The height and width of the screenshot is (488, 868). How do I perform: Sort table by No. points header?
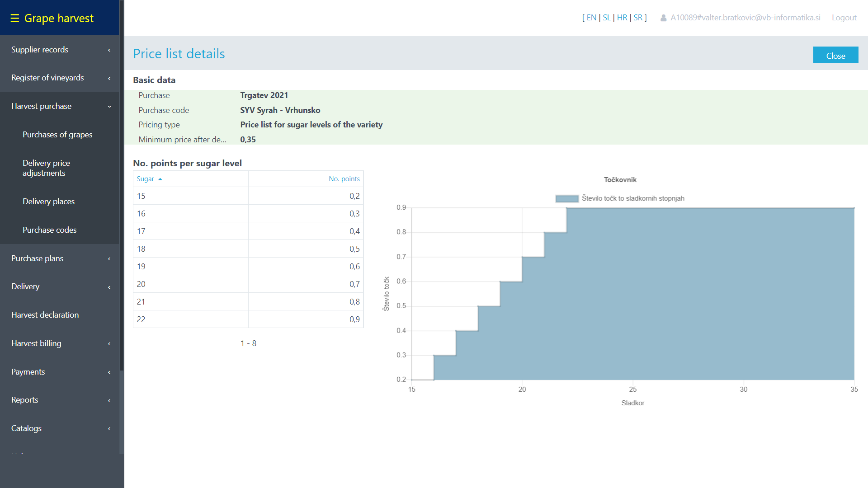(x=344, y=179)
